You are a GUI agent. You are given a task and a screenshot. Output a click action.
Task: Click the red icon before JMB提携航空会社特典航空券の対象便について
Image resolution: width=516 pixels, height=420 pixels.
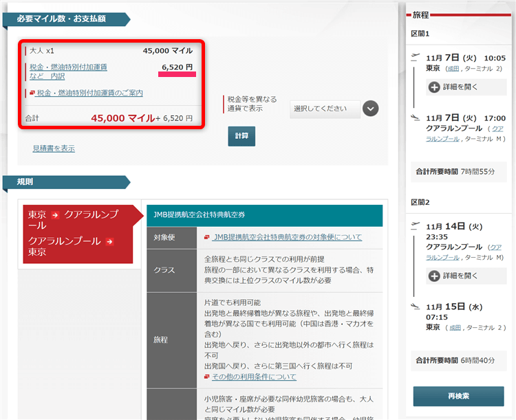(207, 237)
